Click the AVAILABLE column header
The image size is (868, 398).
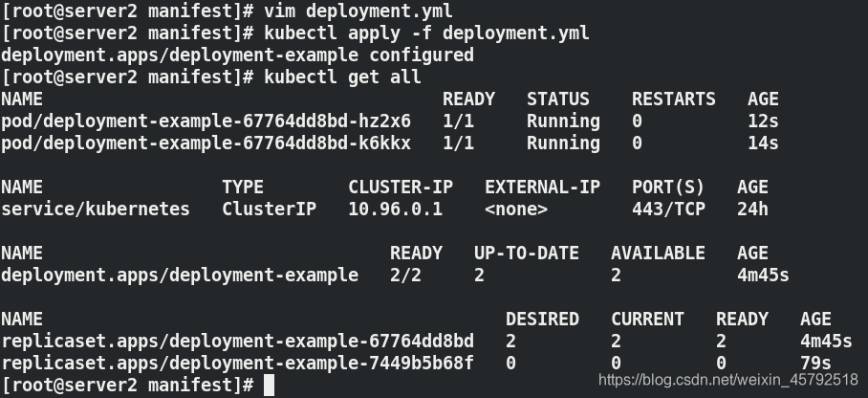click(x=658, y=254)
